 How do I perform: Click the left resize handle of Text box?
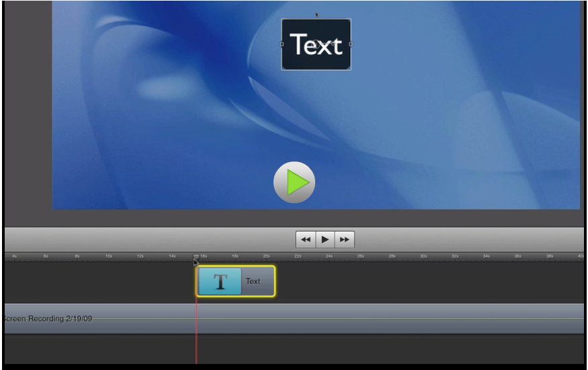[x=282, y=44]
